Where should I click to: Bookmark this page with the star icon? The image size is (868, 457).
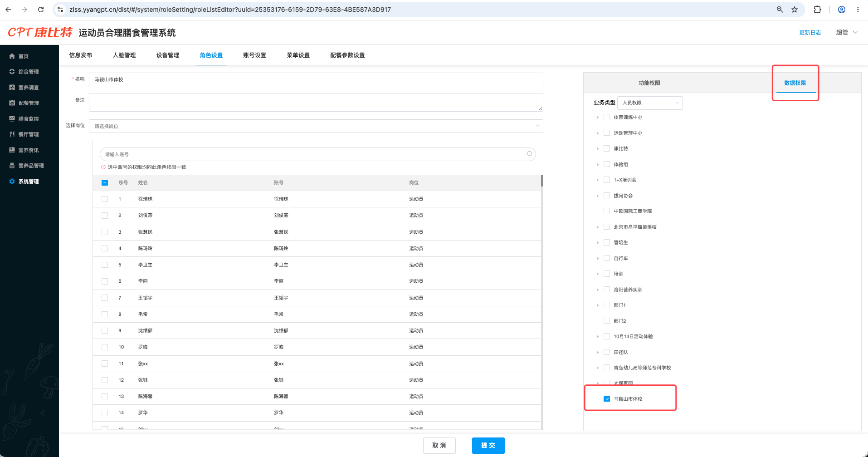(795, 10)
